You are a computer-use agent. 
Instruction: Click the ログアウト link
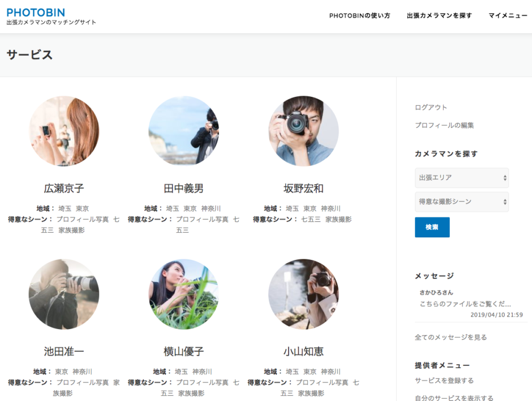pyautogui.click(x=431, y=108)
